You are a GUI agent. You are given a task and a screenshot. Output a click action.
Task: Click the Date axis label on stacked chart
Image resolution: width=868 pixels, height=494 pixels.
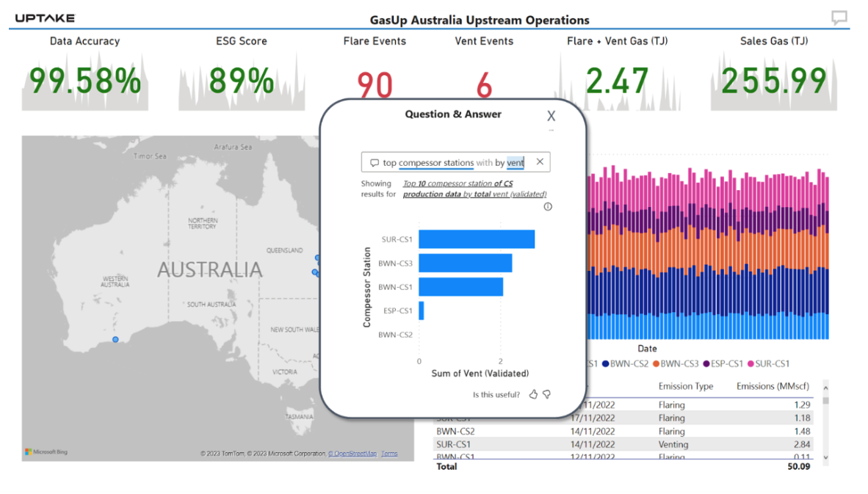(x=647, y=349)
